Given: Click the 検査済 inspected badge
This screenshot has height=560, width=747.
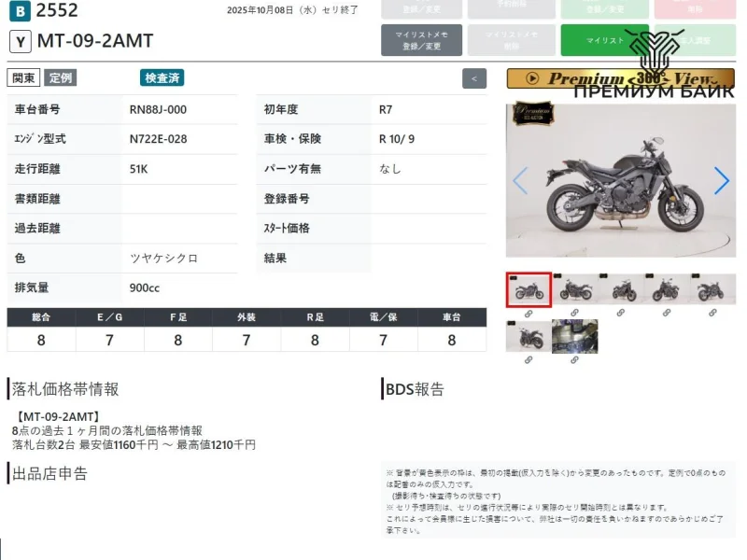Looking at the screenshot, I should [162, 78].
